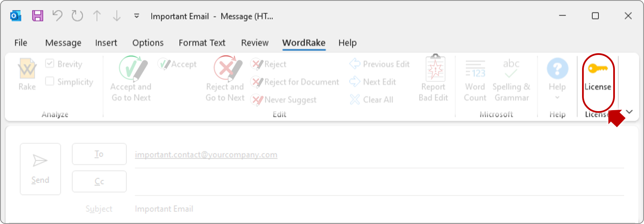Click the To button
This screenshot has height=224, width=644.
[x=99, y=154]
